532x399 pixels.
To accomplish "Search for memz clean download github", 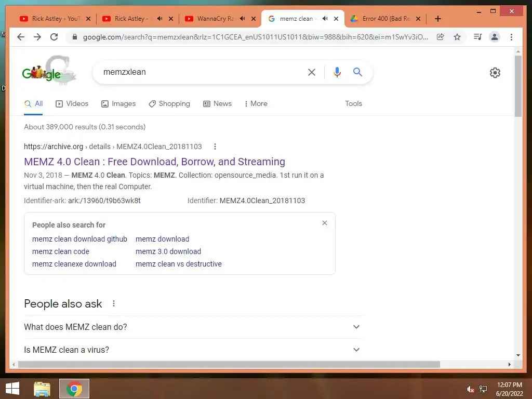I will pos(79,239).
